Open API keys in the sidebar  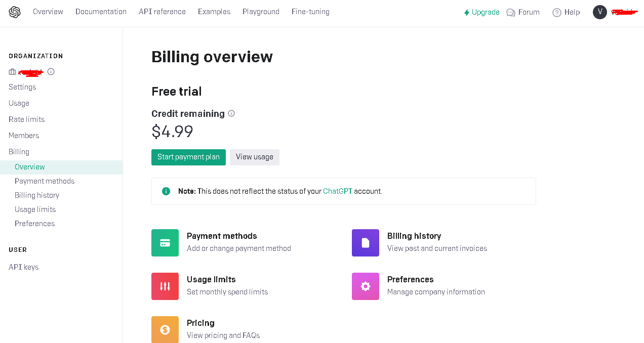pos(24,267)
